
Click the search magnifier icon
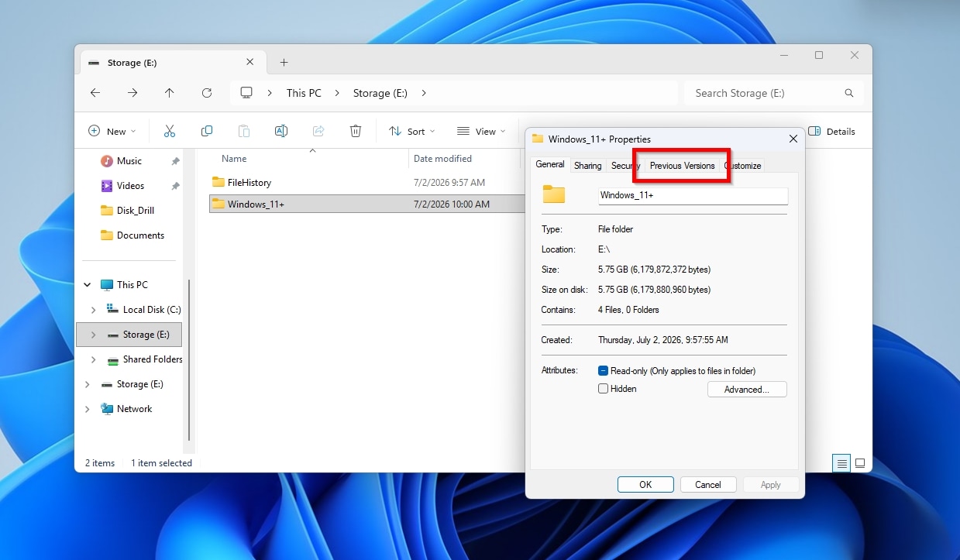[x=849, y=93]
